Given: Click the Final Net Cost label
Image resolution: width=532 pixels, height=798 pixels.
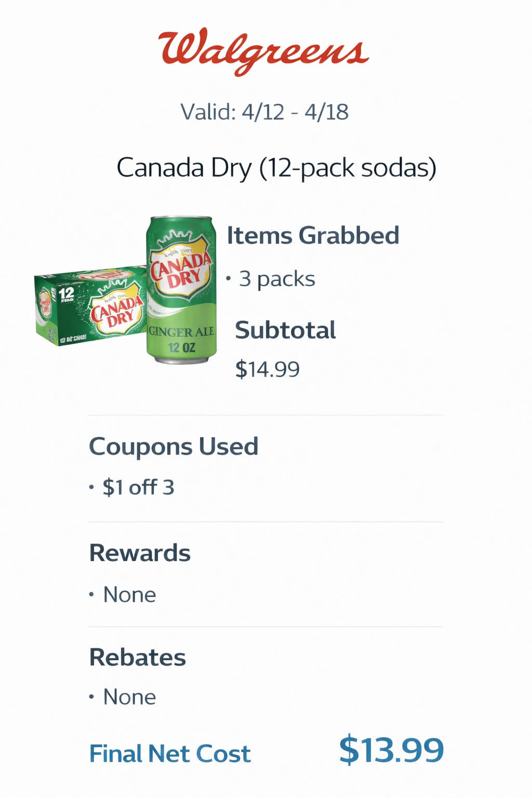Looking at the screenshot, I should [x=170, y=753].
